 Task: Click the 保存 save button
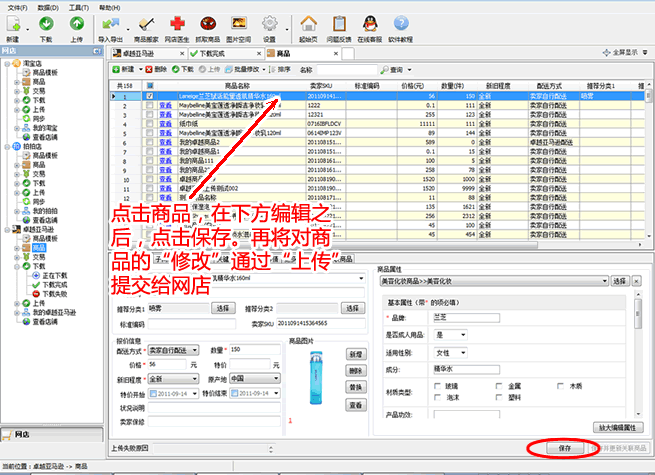click(565, 448)
